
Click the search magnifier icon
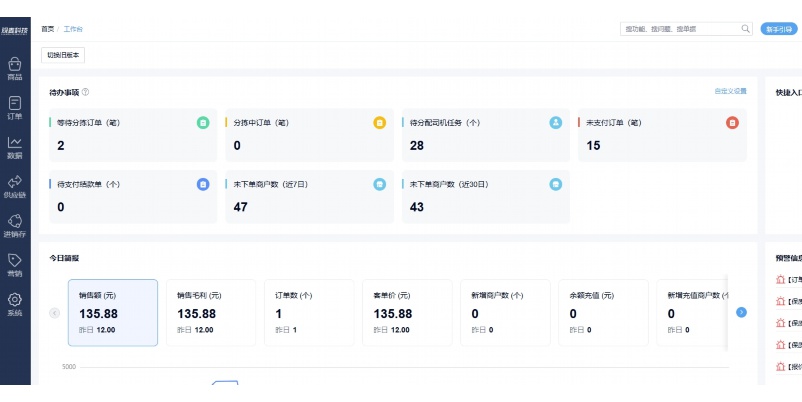pos(746,29)
